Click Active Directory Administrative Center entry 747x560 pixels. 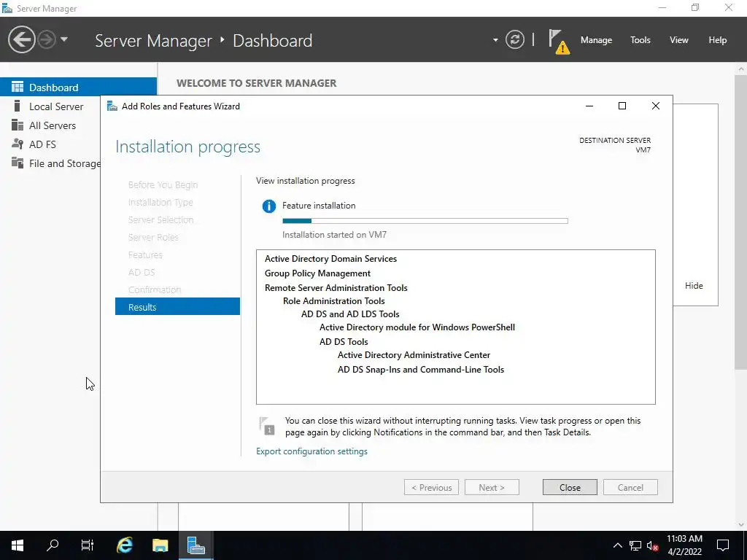click(x=414, y=355)
